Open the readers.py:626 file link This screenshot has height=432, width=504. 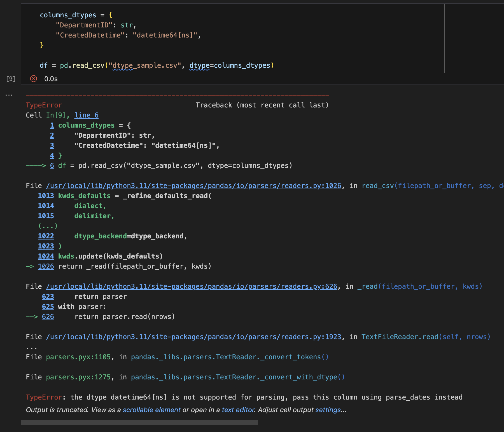point(192,287)
